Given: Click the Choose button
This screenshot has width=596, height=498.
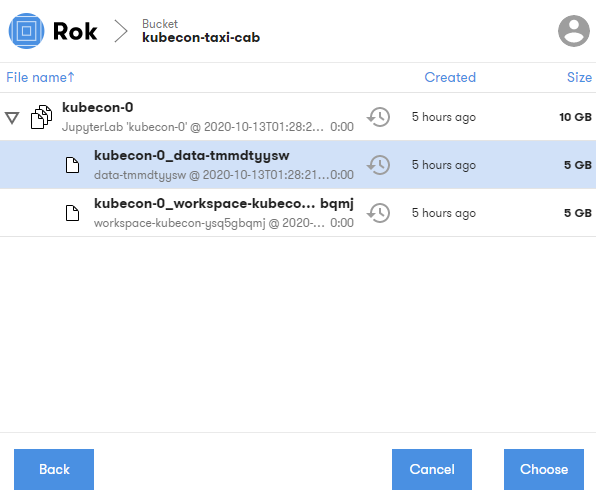Looking at the screenshot, I should (x=544, y=469).
